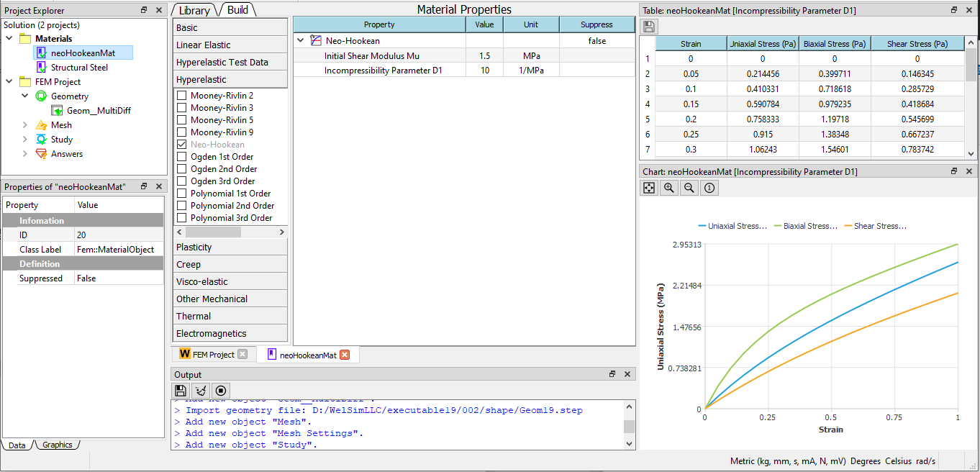Image resolution: width=980 pixels, height=472 pixels.
Task: Click the save icon in Table panel
Action: pyautogui.click(x=649, y=27)
